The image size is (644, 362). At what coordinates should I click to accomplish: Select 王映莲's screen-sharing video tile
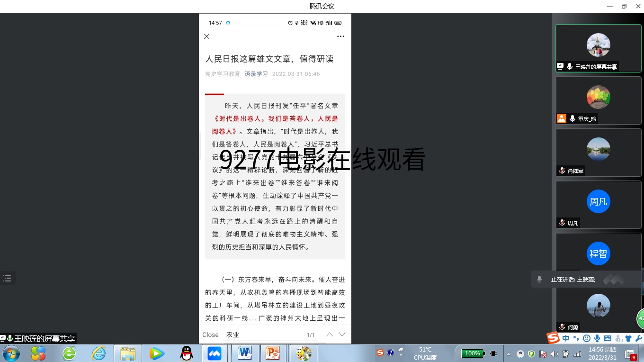[599, 48]
